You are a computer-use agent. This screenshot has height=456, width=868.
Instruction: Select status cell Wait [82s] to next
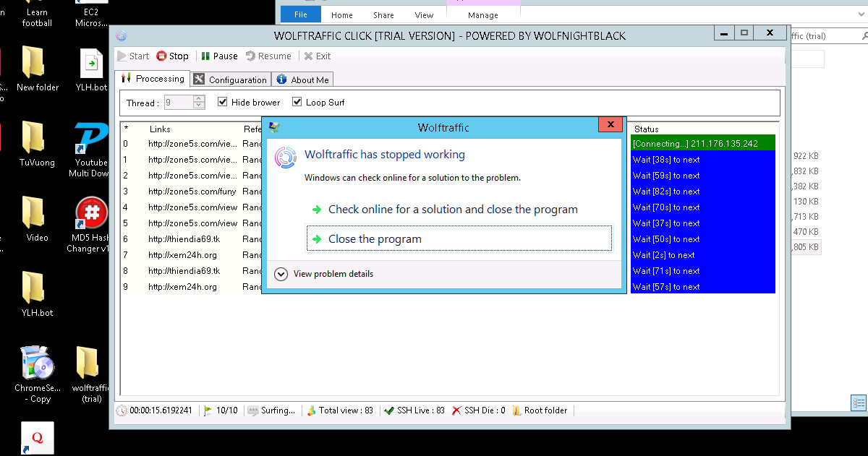point(703,191)
